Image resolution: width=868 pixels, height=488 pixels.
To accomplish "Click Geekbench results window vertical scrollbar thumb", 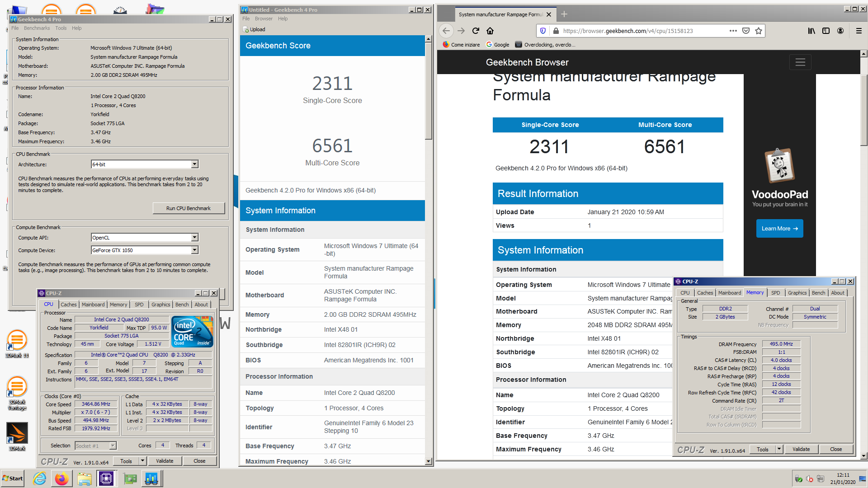I will tap(429, 91).
